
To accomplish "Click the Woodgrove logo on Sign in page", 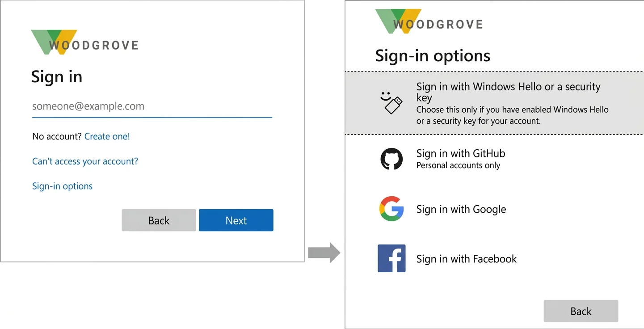I will pos(84,42).
